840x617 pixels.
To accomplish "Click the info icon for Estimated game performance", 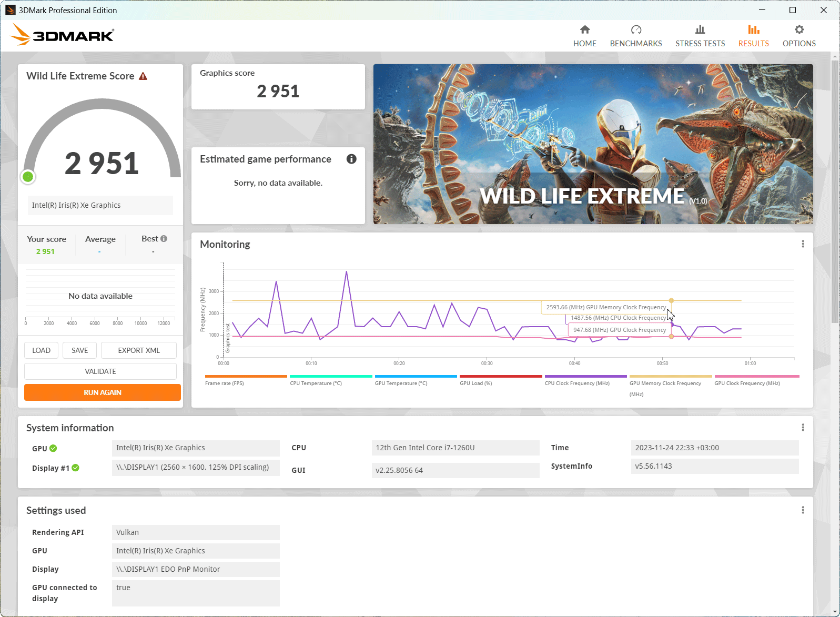I will point(351,159).
